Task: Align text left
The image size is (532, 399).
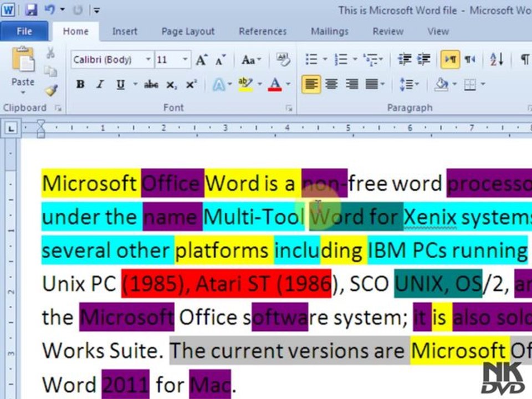Action: point(311,84)
